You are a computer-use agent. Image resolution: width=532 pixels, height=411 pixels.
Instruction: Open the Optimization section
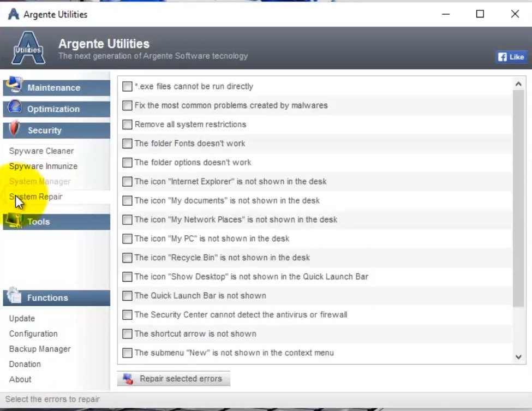pyautogui.click(x=57, y=109)
